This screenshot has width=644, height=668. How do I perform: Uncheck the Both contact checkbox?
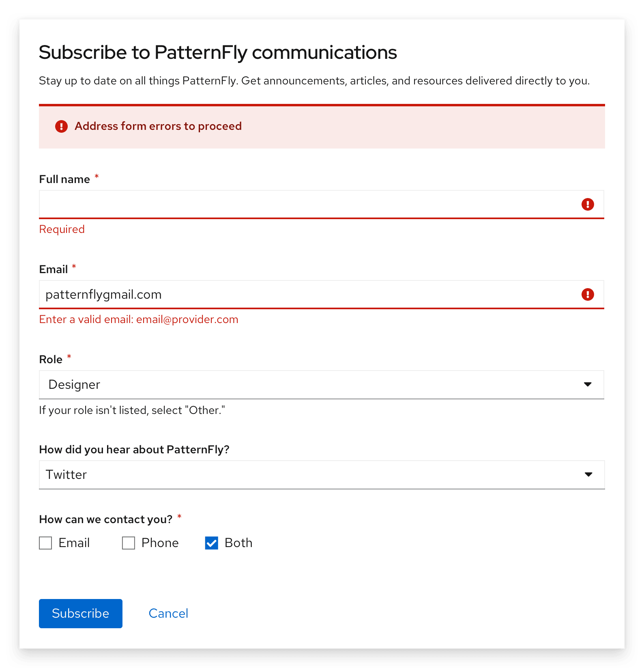(x=212, y=543)
